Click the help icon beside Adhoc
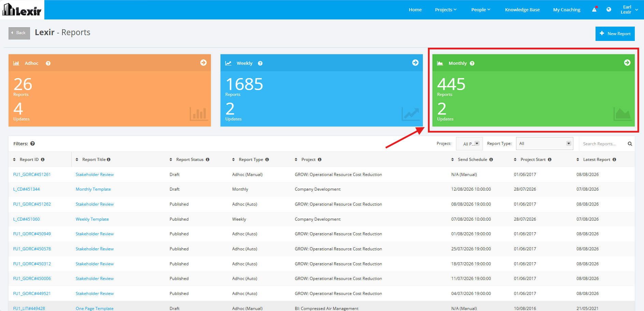Image resolution: width=644 pixels, height=311 pixels. click(48, 63)
